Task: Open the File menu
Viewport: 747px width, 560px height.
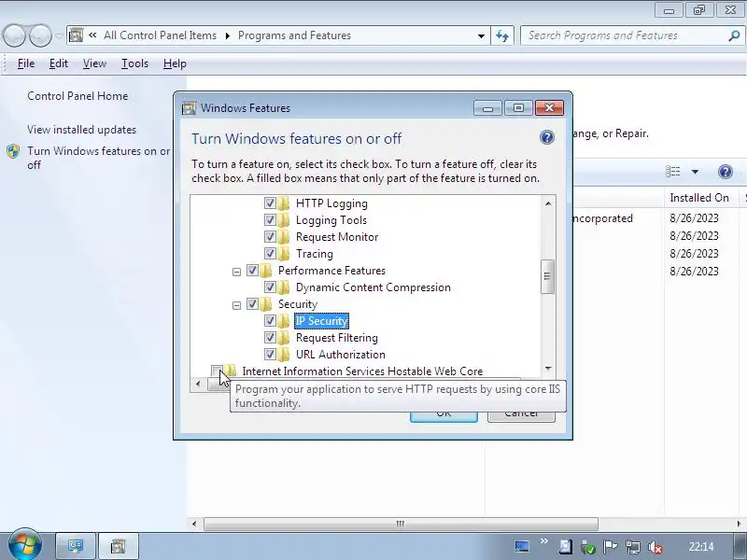Action: [x=26, y=63]
